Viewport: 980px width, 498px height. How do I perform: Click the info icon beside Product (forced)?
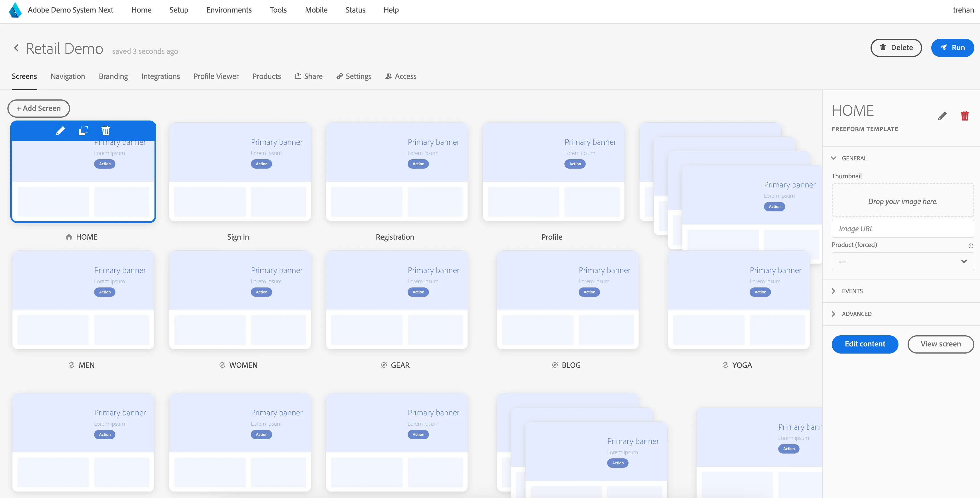(971, 246)
